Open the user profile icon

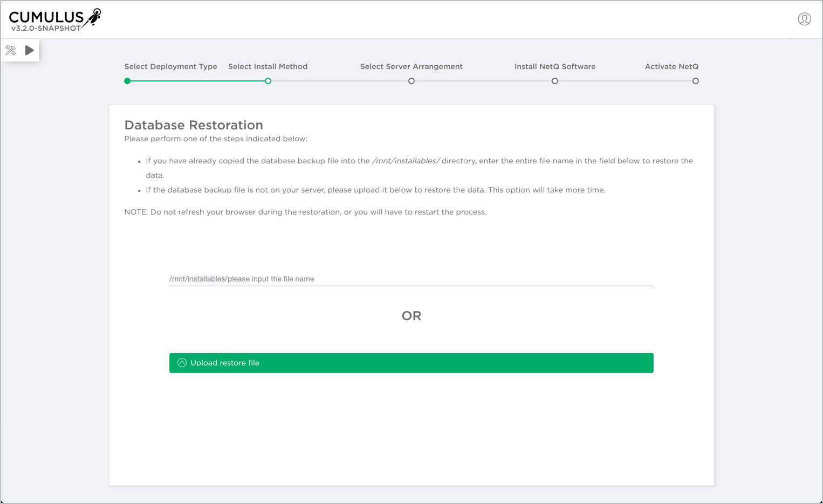[x=804, y=19]
